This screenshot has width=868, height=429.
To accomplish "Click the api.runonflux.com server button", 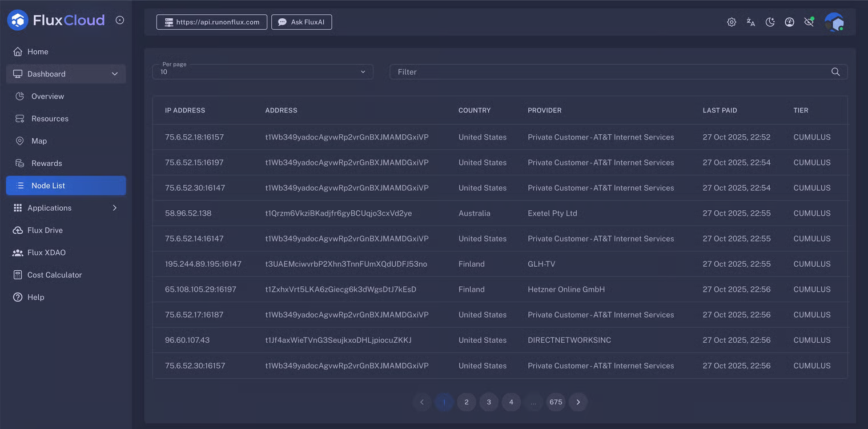I will tap(211, 22).
